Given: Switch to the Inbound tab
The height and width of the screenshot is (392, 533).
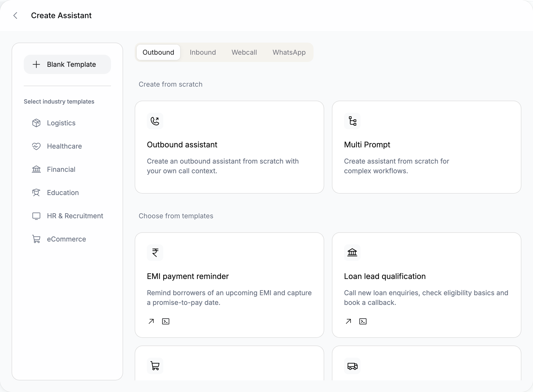Looking at the screenshot, I should [203, 52].
